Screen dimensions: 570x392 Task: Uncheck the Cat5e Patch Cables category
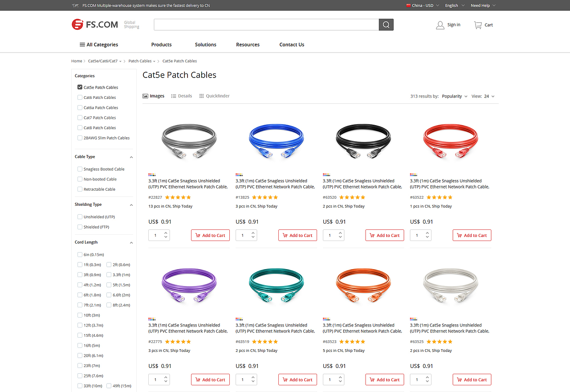tap(80, 87)
